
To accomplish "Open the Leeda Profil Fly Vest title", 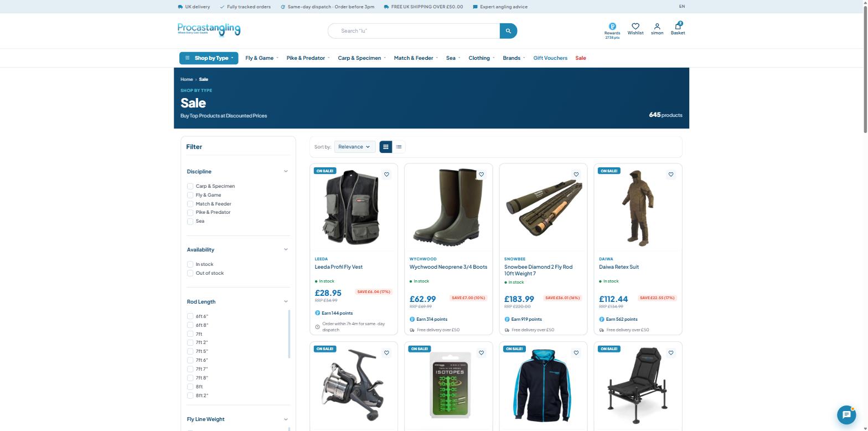I will pyautogui.click(x=339, y=267).
